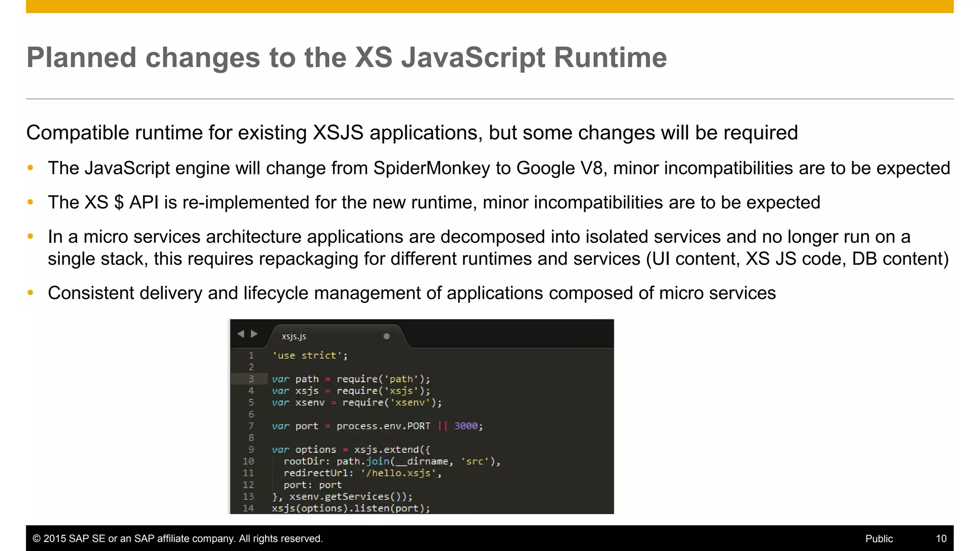Click line number 3 in the gutter

pos(251,379)
